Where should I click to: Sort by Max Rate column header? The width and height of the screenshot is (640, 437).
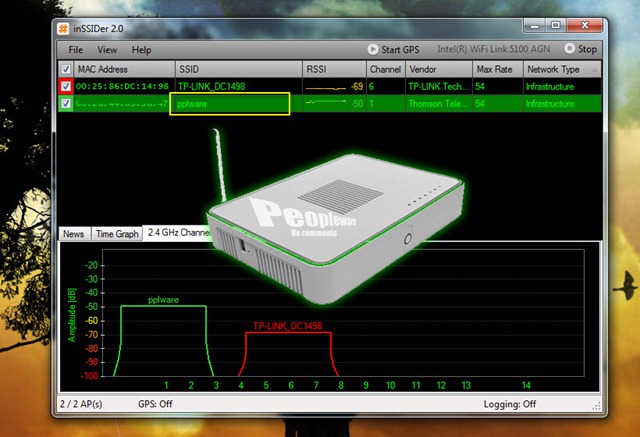(x=498, y=69)
